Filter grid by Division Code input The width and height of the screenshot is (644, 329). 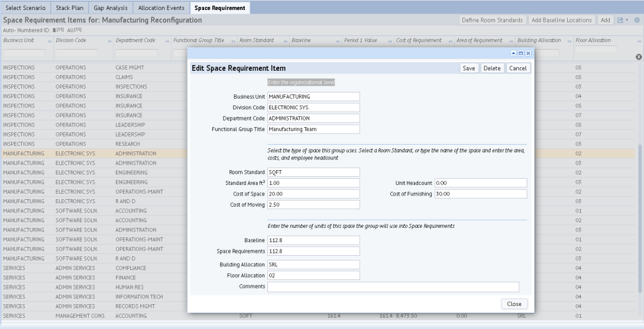pyautogui.click(x=76, y=53)
